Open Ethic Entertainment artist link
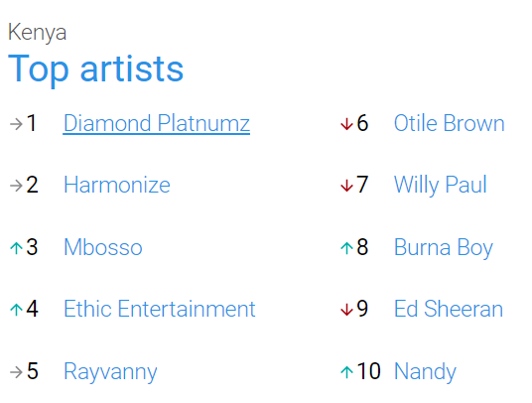This screenshot has width=532, height=403. [x=160, y=309]
